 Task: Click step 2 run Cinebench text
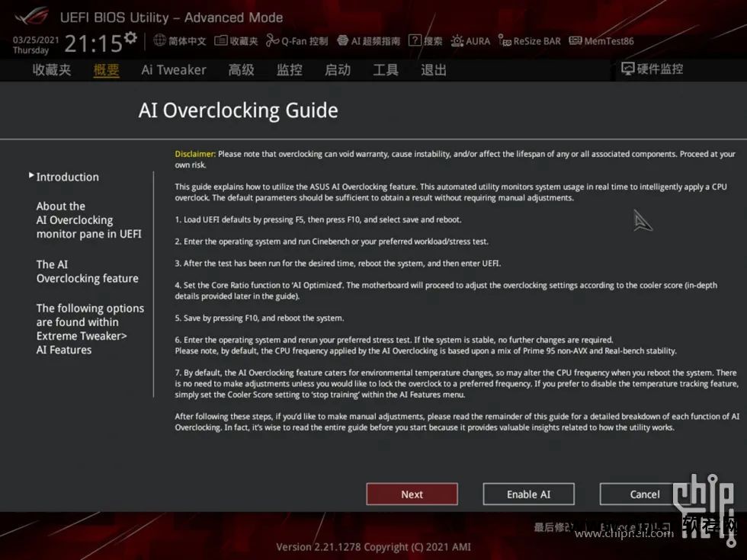332,242
